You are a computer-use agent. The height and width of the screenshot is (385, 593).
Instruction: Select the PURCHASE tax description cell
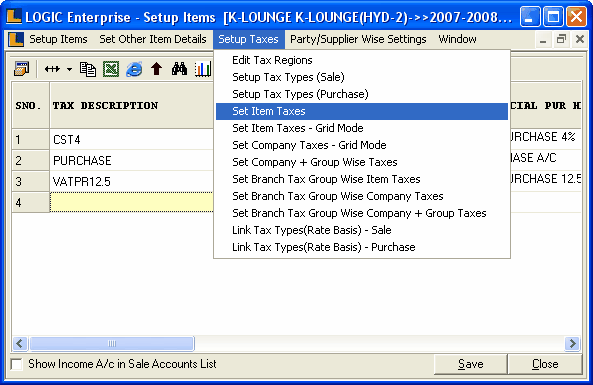pyautogui.click(x=132, y=161)
